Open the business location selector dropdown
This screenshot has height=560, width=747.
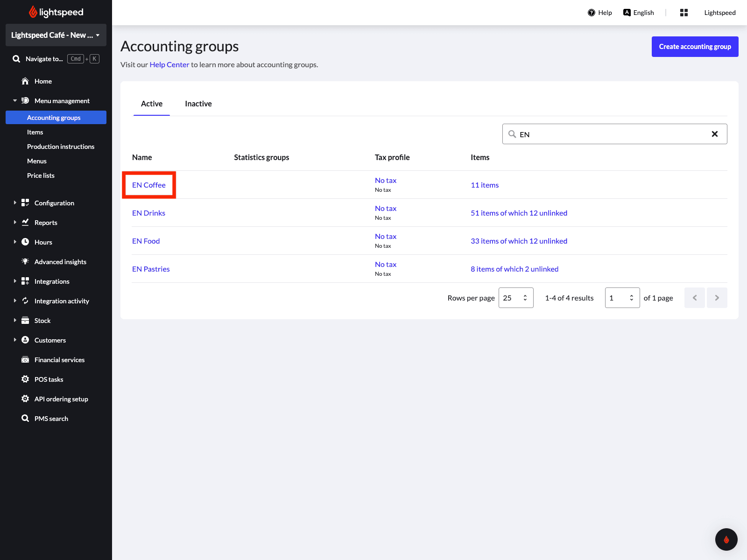pyautogui.click(x=56, y=35)
